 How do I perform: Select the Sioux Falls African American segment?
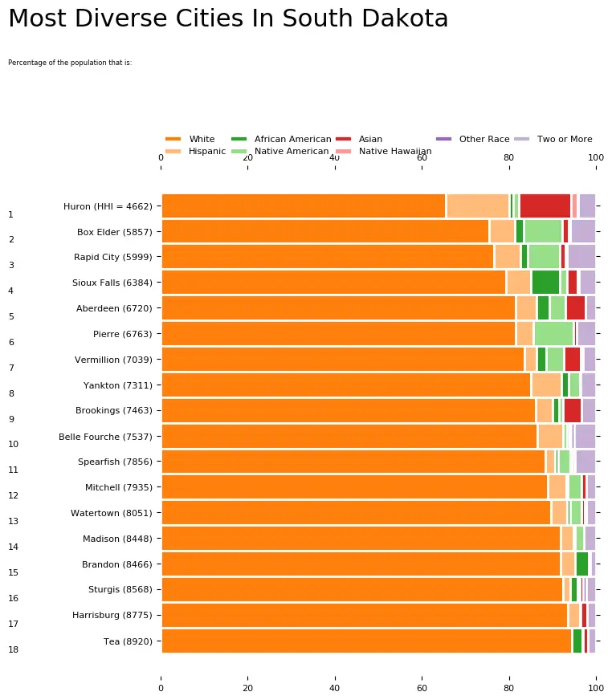click(x=545, y=282)
